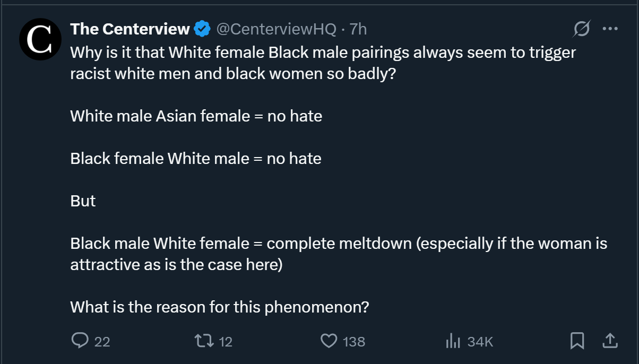This screenshot has height=364, width=639.
Task: Click the "What is the reason" closing line
Action: pos(219,307)
